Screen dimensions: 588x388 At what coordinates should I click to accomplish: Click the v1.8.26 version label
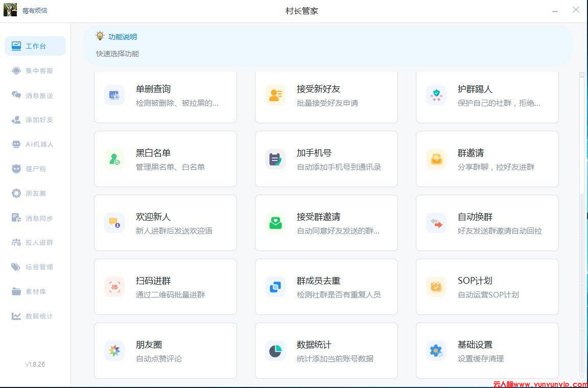click(35, 364)
